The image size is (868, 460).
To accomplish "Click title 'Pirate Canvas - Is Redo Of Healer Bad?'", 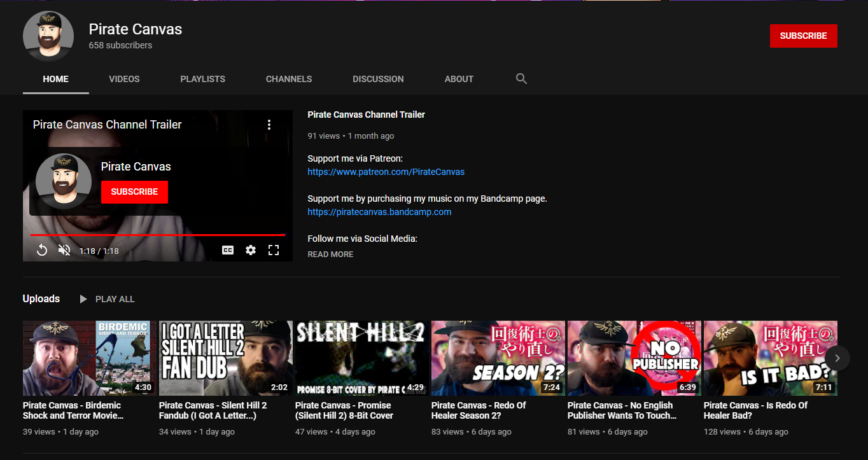I will point(755,410).
